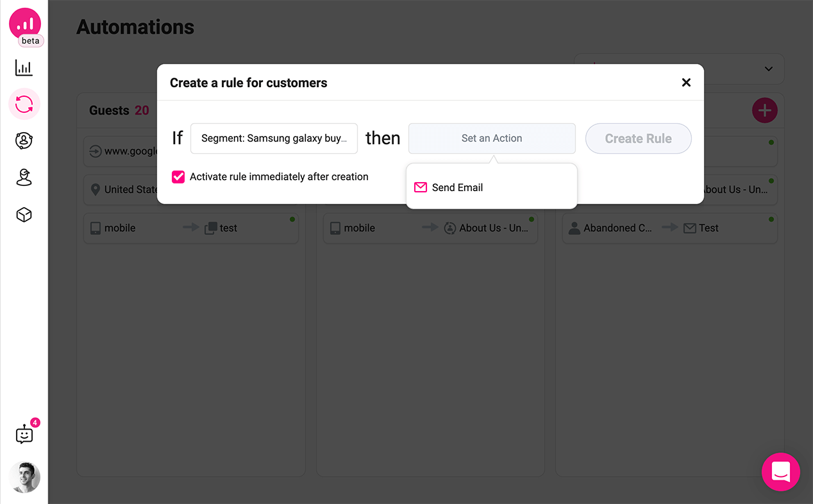813x504 pixels.
Task: Select the Automations sync arrows sidebar icon
Action: point(24,104)
